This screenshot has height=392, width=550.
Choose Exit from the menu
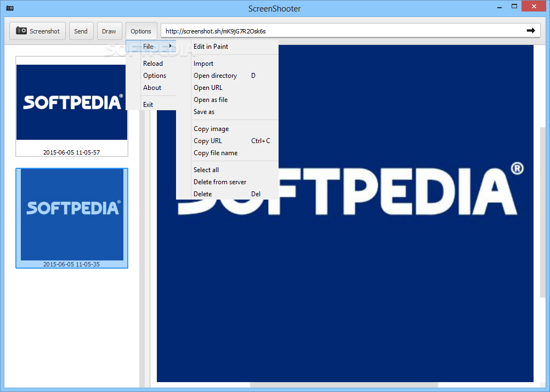[x=151, y=105]
